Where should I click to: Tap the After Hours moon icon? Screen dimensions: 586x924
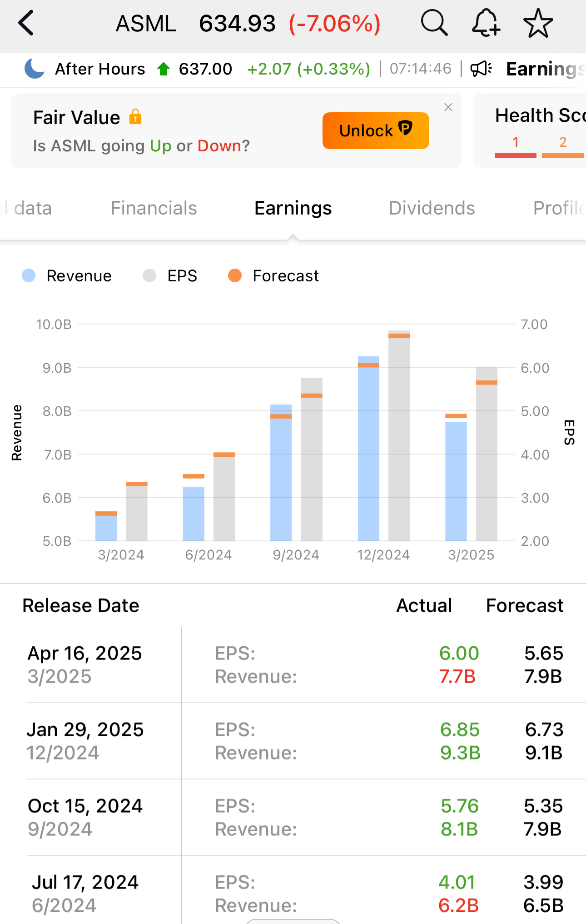click(x=34, y=69)
